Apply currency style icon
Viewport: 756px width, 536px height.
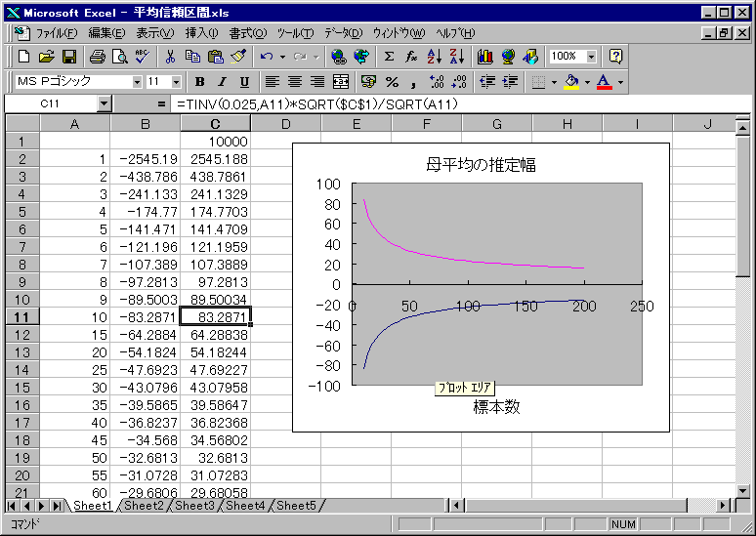click(x=368, y=82)
